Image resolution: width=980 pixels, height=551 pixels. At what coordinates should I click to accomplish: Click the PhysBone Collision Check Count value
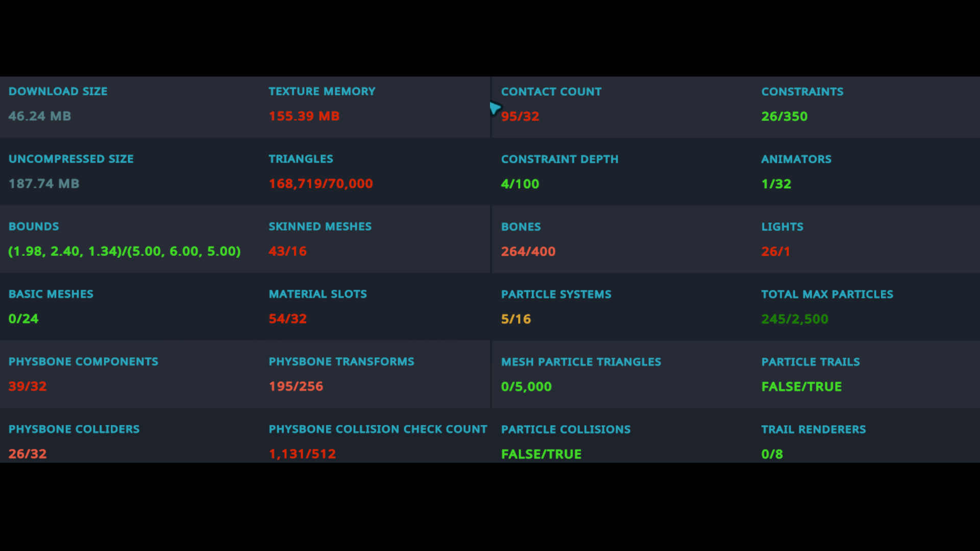pos(302,454)
